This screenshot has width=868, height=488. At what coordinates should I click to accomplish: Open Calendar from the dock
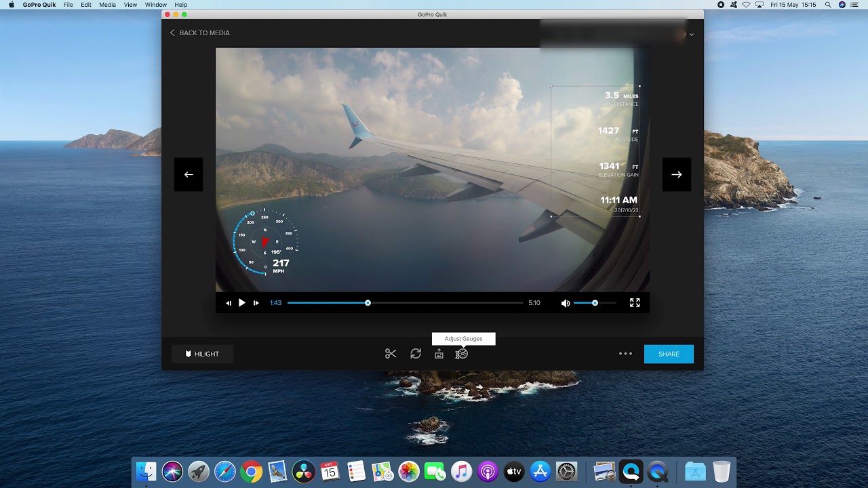[330, 471]
